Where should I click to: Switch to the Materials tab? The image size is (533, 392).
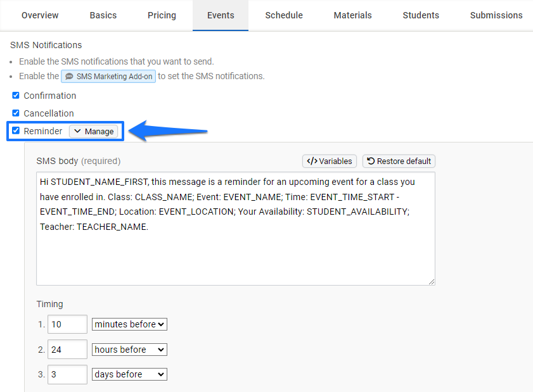[x=352, y=15]
